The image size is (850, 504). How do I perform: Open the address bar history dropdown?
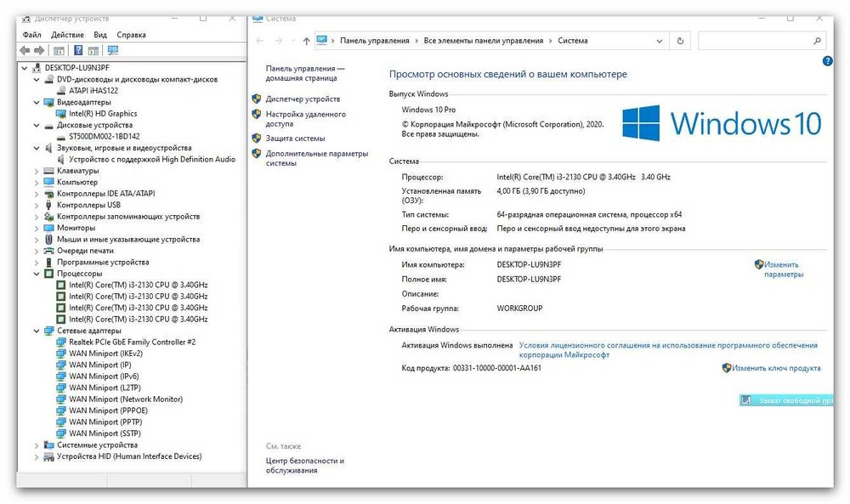point(660,41)
